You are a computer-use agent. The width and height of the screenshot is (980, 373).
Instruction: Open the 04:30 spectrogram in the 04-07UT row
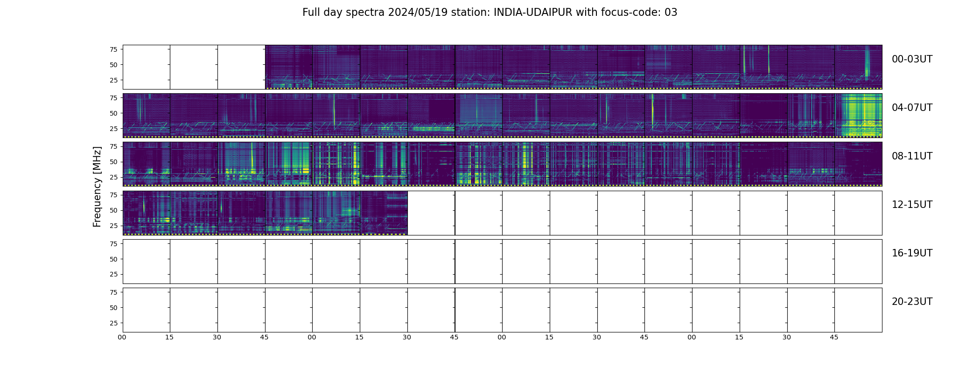point(241,116)
